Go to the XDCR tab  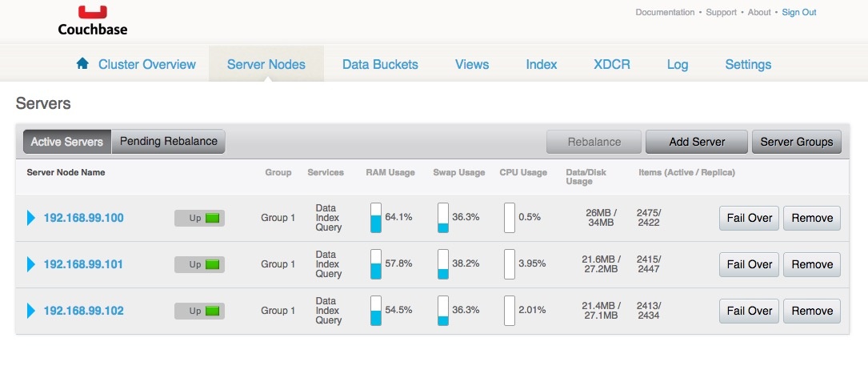click(x=612, y=64)
